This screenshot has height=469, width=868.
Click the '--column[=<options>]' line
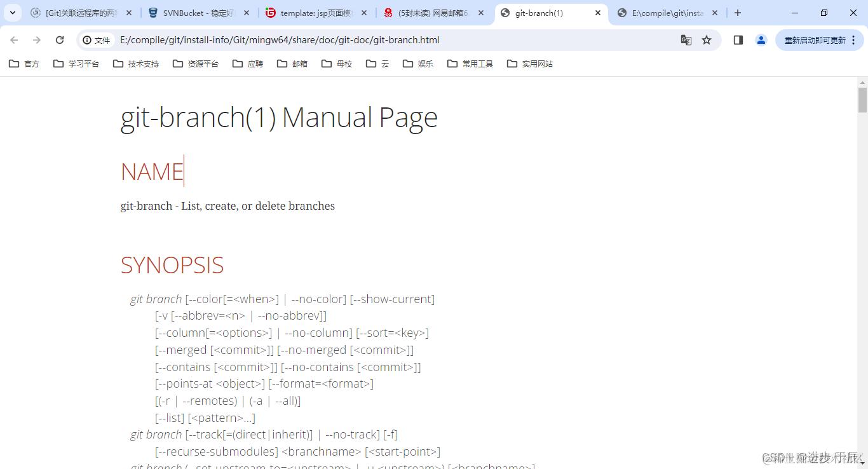[x=292, y=333]
